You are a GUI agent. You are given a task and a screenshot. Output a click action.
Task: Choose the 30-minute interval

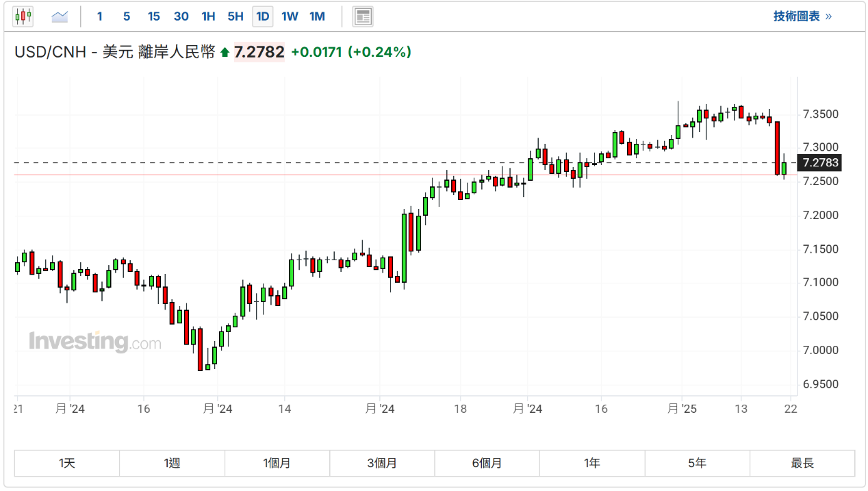coord(181,16)
